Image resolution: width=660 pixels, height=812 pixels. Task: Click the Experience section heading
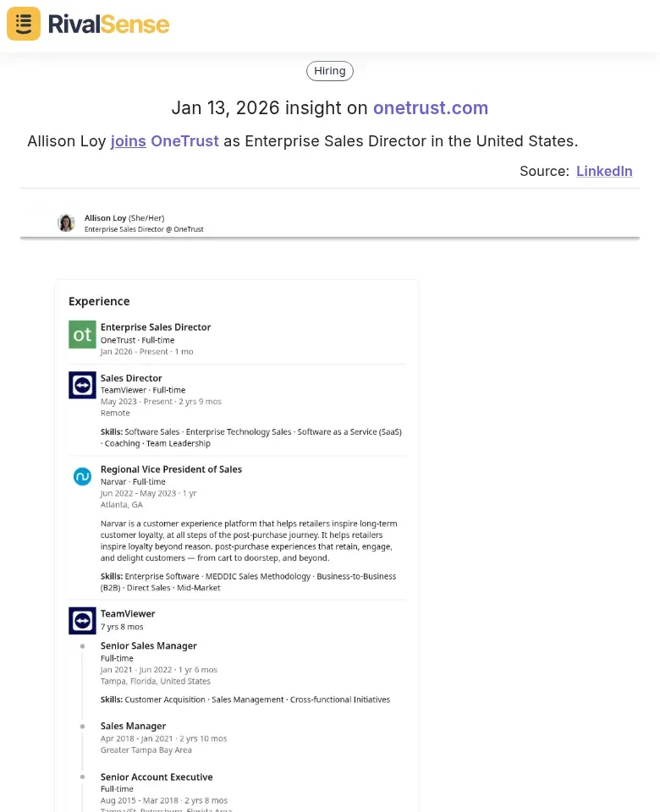[99, 301]
